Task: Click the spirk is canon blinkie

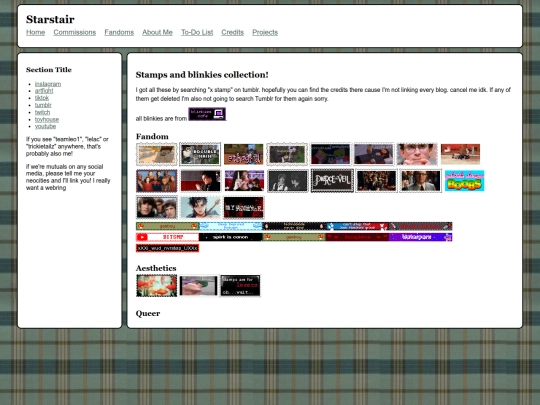Action: pos(231,237)
